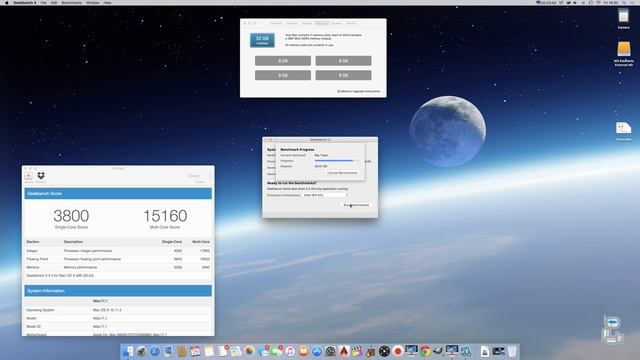This screenshot has width=640, height=360.
Task: Click the Dropbox icon in results toolbar
Action: 41,176
